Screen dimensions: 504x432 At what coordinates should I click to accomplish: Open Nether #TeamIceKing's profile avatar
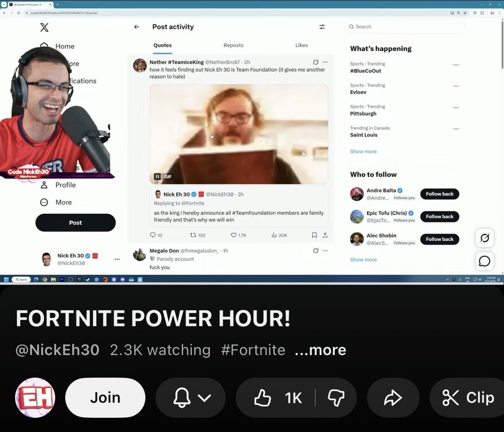point(140,66)
